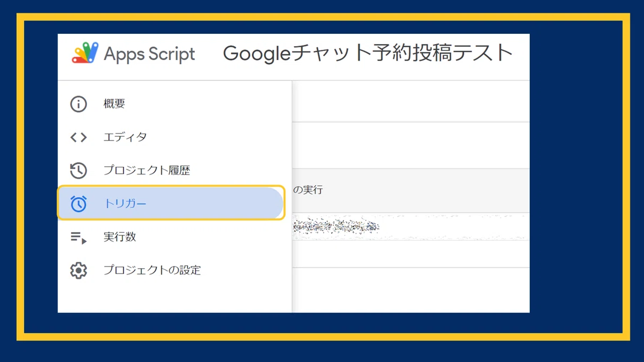This screenshot has width=644, height=362.
Task: Open the editor code brackets icon
Action: 78,137
